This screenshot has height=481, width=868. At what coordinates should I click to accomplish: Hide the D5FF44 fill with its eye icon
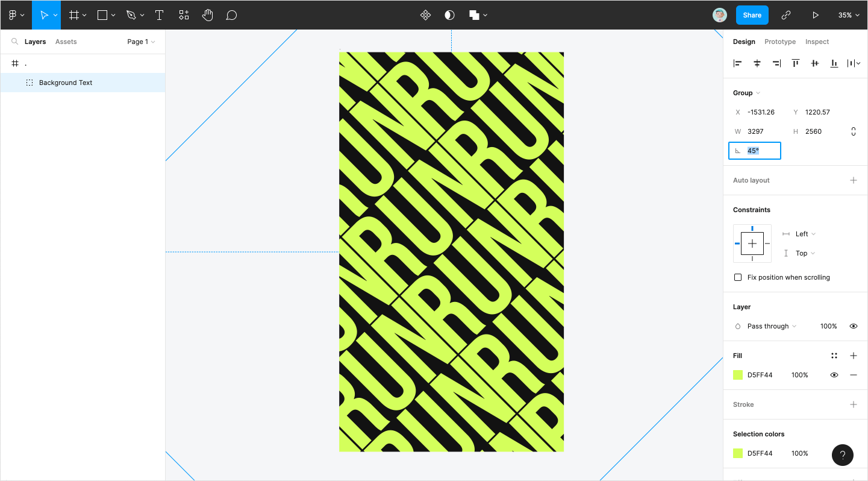click(x=834, y=375)
